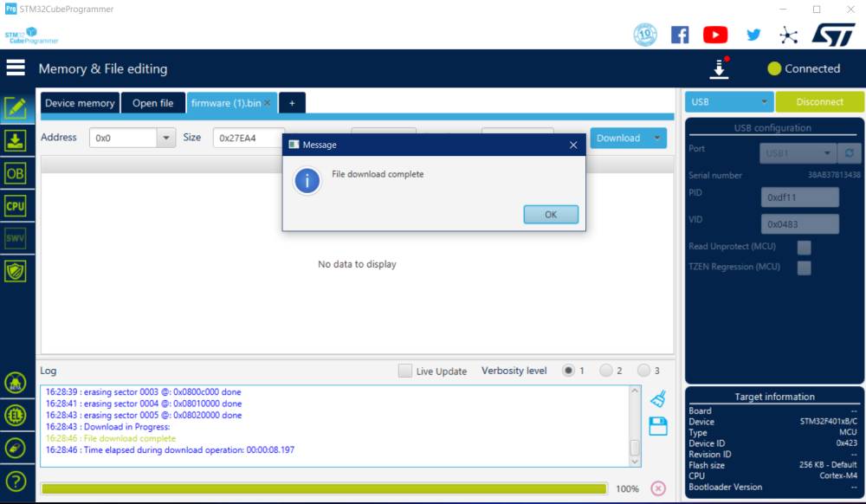The width and height of the screenshot is (866, 504).
Task: Close the Message dialog with X
Action: pos(573,145)
